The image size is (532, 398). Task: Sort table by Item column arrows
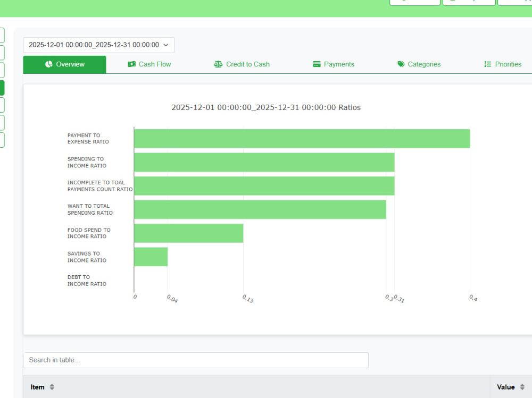[x=52, y=387]
